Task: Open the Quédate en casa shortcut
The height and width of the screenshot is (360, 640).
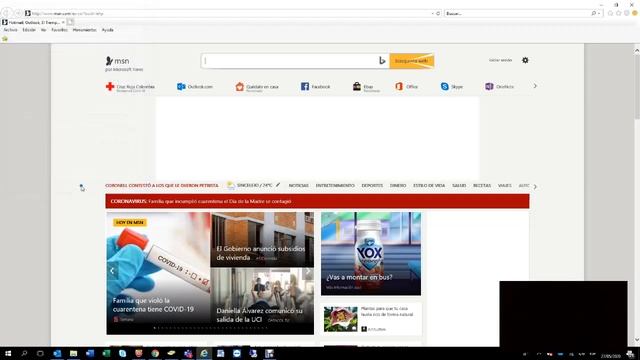Action: point(257,87)
